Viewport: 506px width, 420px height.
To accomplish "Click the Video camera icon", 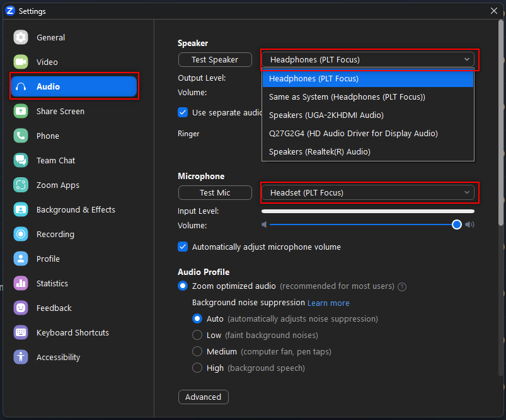I will [21, 62].
